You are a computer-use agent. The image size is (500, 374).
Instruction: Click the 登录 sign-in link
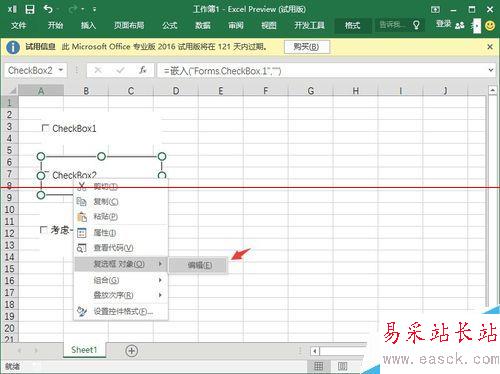(444, 24)
